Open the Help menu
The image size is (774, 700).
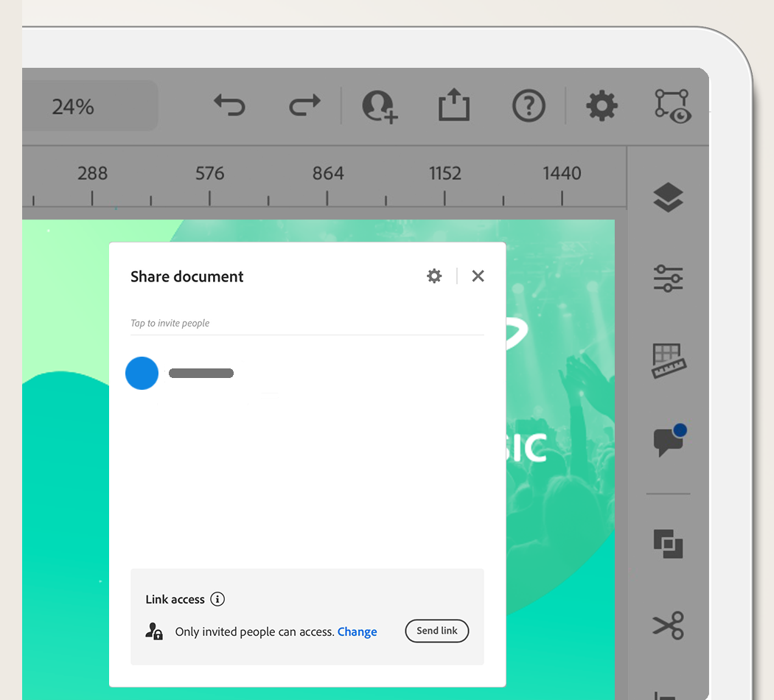[528, 105]
